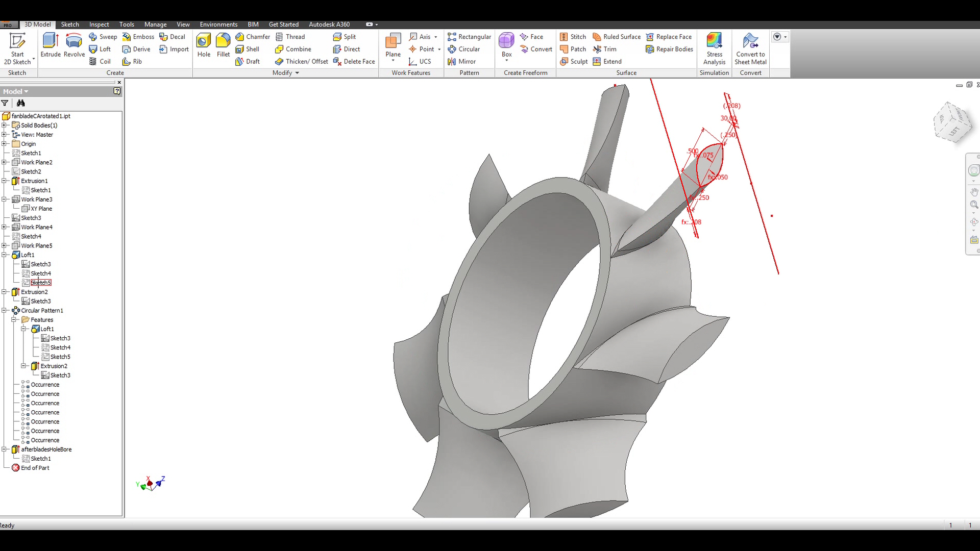Collapse the afterbladesHoleBore node

[4, 449]
